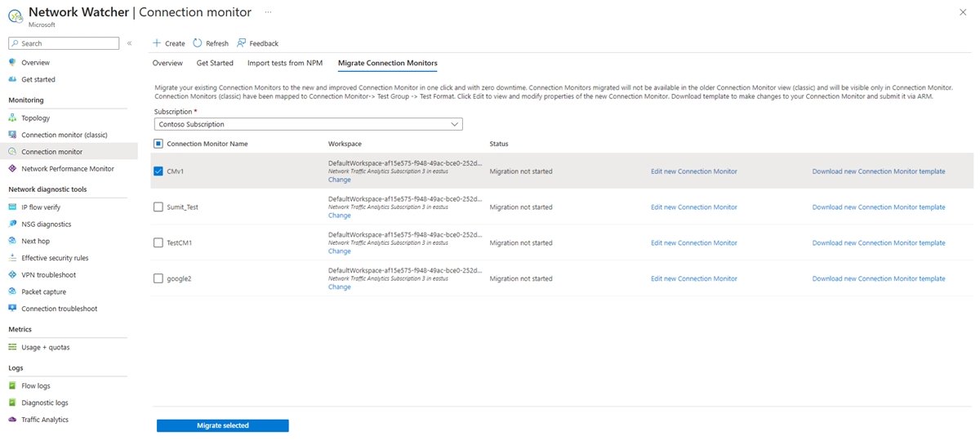Click the Topology icon in sidebar

(12, 118)
